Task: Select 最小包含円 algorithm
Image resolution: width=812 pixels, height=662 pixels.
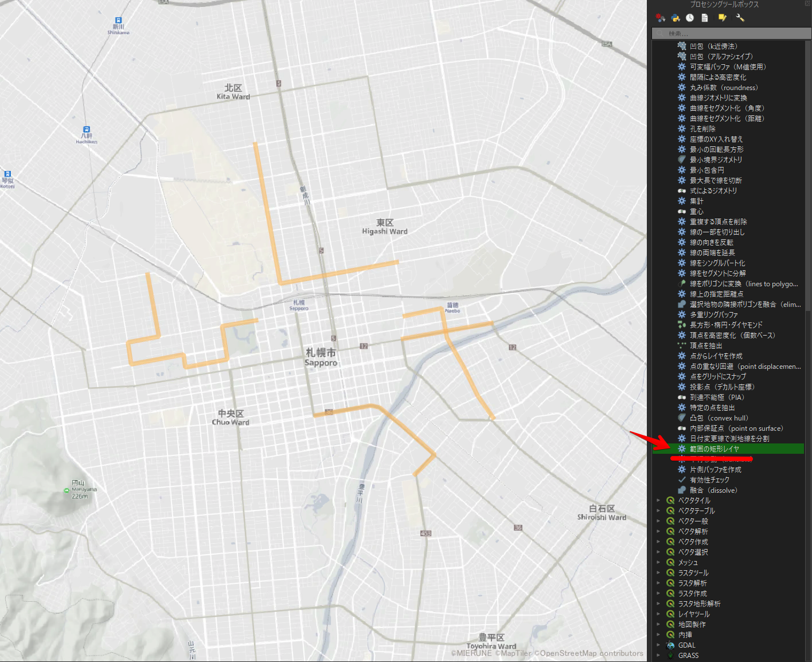Action: point(707,170)
